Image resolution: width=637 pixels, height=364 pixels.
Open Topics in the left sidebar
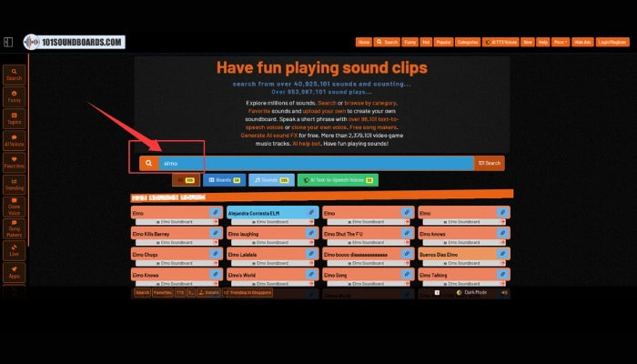coord(15,118)
